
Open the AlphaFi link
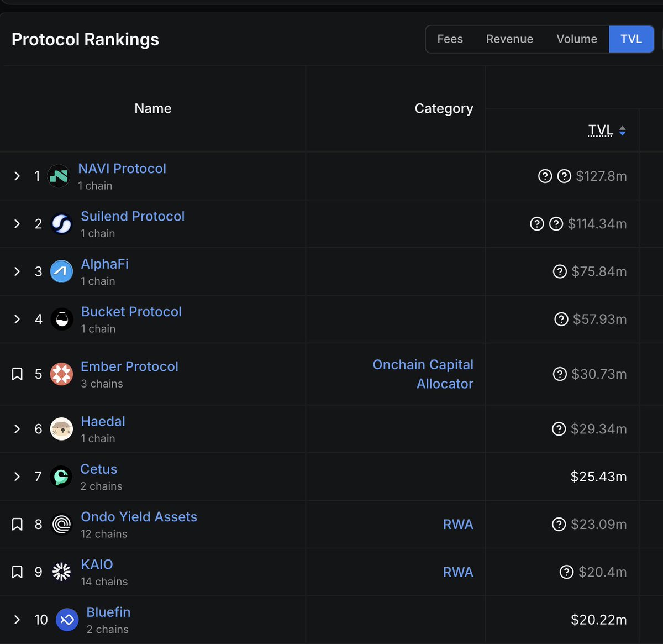click(x=104, y=264)
